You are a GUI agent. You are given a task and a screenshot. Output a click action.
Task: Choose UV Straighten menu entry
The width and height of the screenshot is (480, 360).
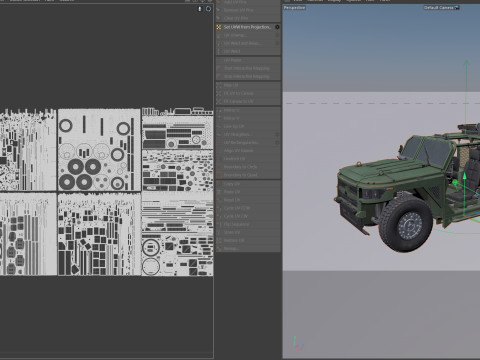(x=248, y=134)
